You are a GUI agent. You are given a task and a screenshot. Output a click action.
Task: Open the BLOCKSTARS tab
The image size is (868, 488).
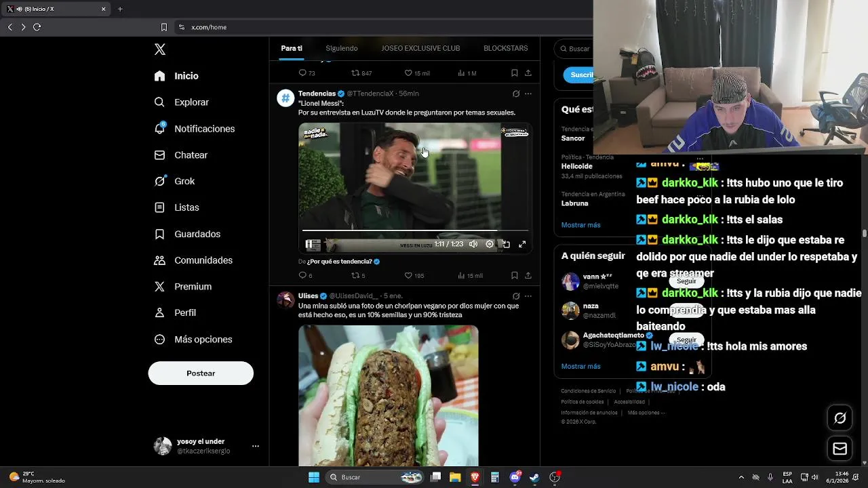point(506,48)
